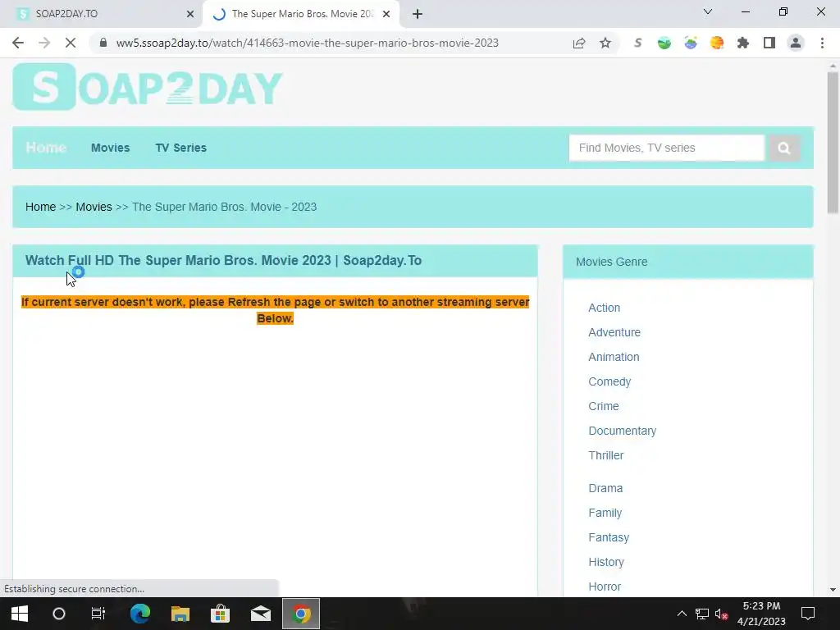Browse the History genre

(x=606, y=562)
